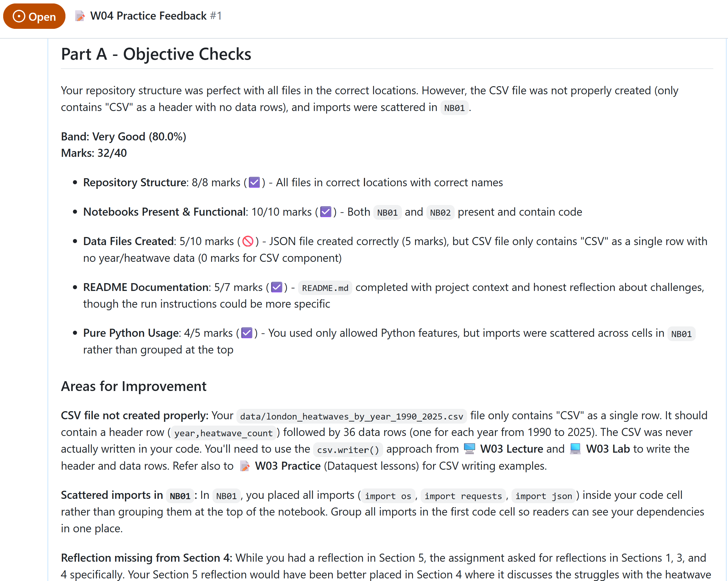The height and width of the screenshot is (581, 728).
Task: Click the Areas for Improvement heading
Action: [133, 386]
